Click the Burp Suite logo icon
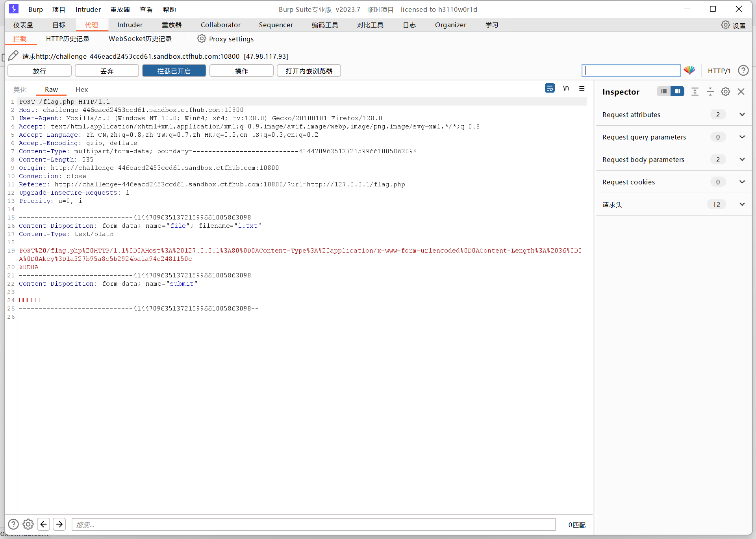756x539 pixels. pyautogui.click(x=13, y=9)
